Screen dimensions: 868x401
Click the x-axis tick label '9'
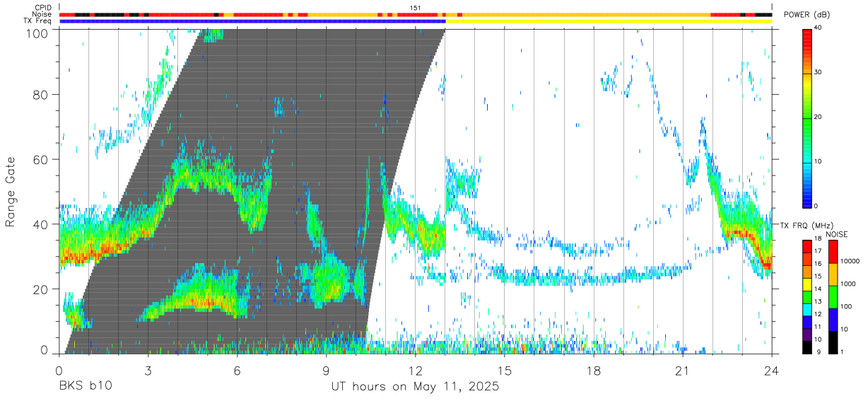[326, 370]
